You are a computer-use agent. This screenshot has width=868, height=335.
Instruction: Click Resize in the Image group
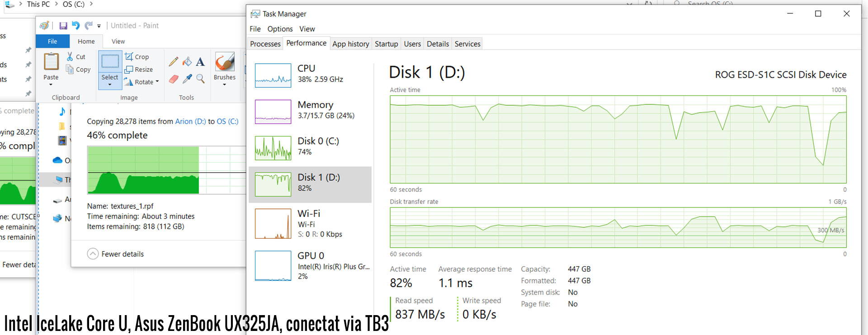click(139, 70)
